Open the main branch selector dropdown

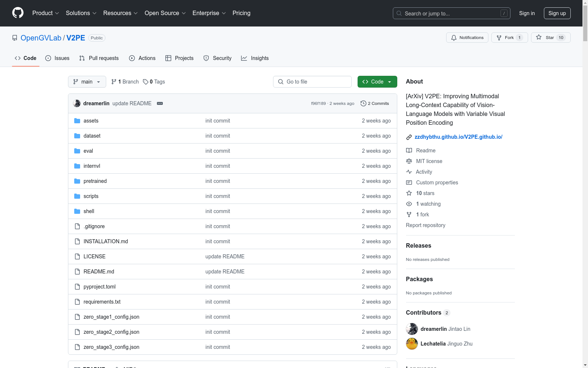pos(87,82)
